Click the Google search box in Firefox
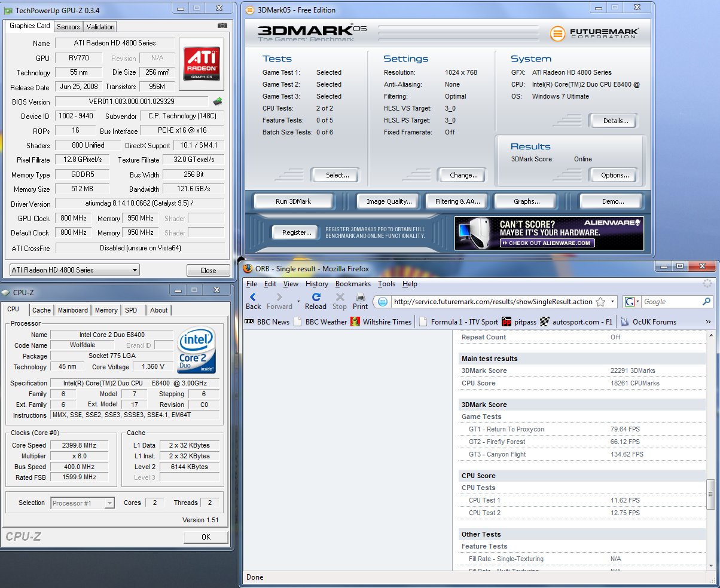The image size is (720, 588). pos(672,302)
